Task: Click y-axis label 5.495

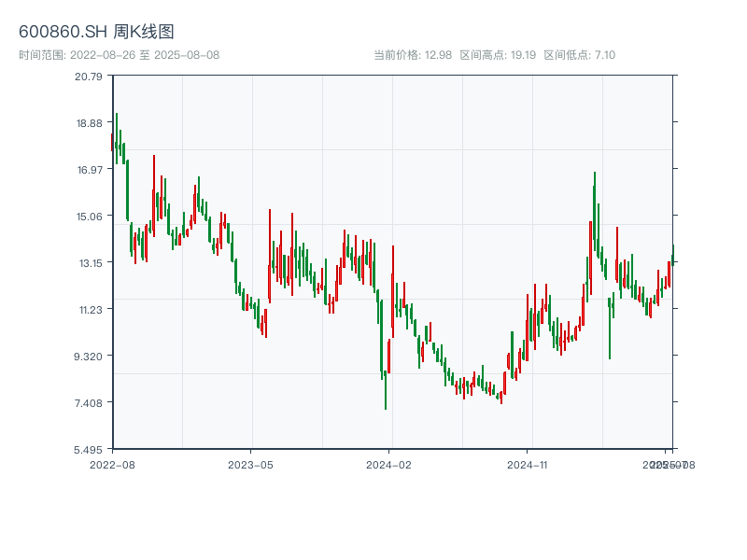Action: click(x=88, y=450)
